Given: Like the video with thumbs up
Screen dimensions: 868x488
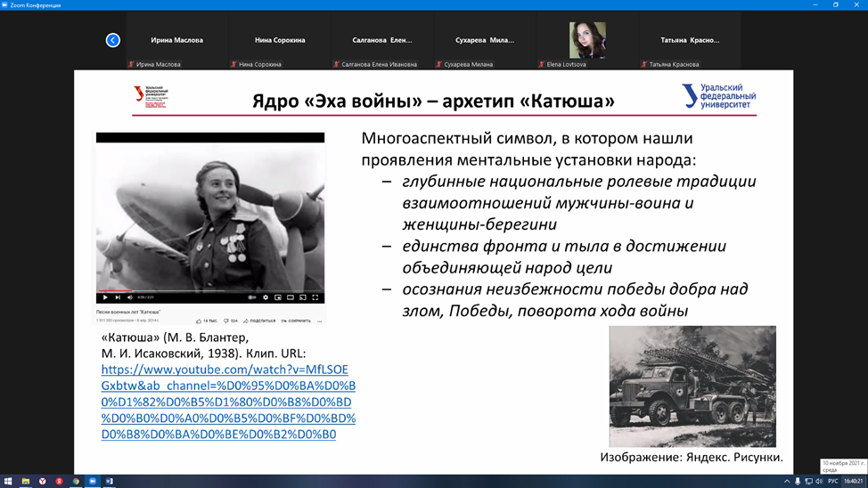Looking at the screenshot, I should pos(200,321).
